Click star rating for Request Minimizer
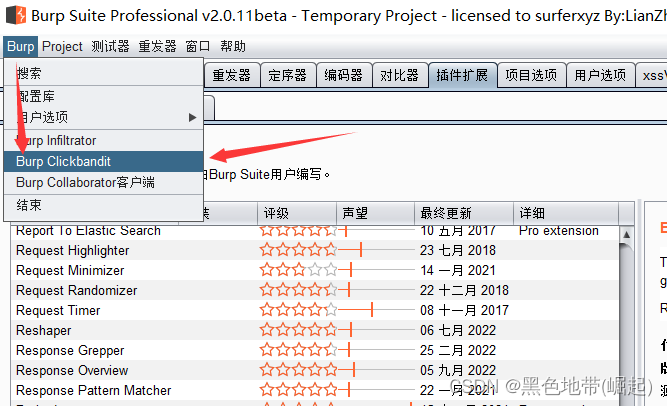The image size is (667, 406). click(x=299, y=271)
